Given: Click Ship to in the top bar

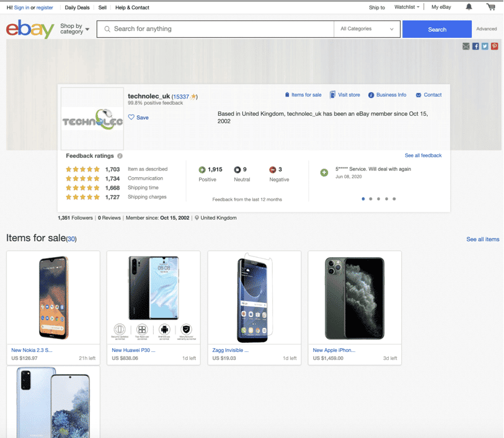Looking at the screenshot, I should (x=377, y=7).
